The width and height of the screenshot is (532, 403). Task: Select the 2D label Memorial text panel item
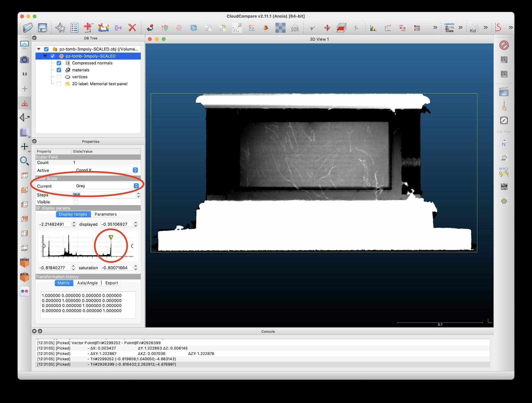(x=100, y=84)
